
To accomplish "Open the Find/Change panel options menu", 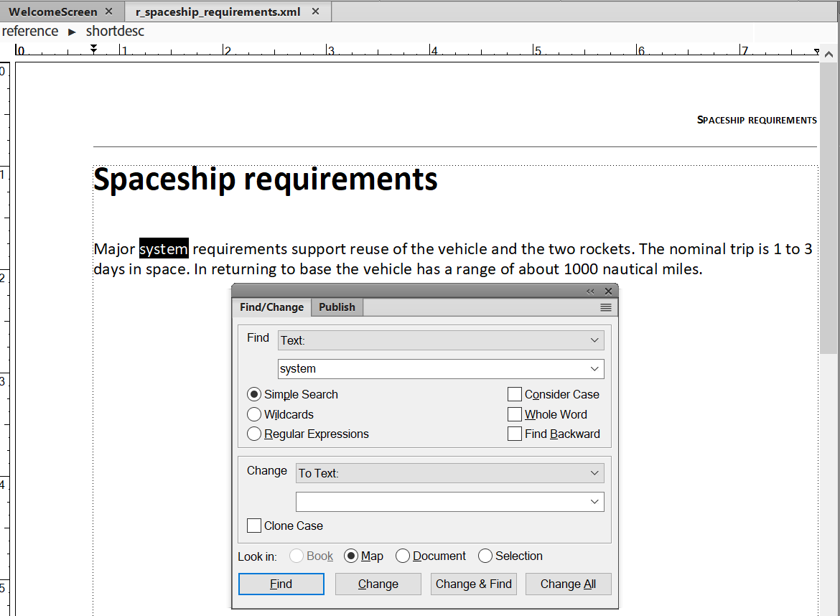I will coord(605,307).
